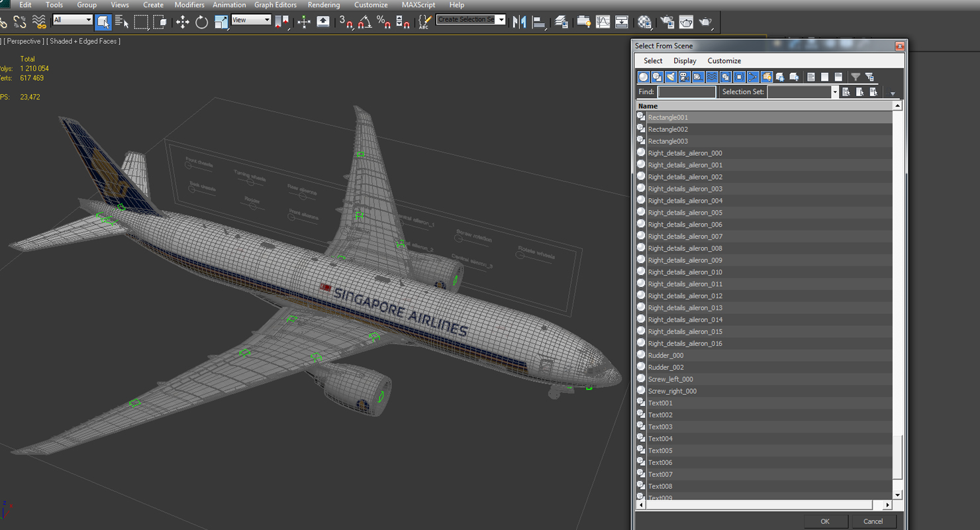The height and width of the screenshot is (530, 980).
Task: Select Rectangle002 in the scene list
Action: coord(765,129)
